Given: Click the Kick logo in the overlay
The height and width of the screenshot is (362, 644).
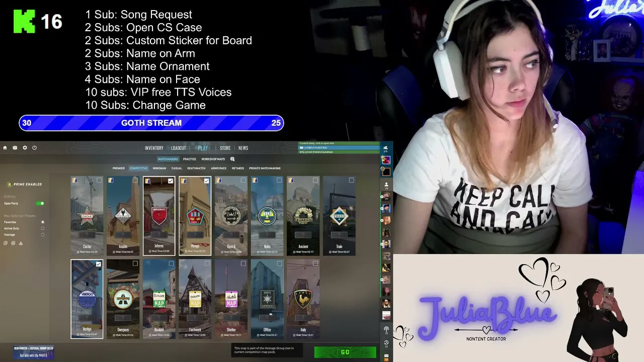Looking at the screenshot, I should pyautogui.click(x=24, y=22).
